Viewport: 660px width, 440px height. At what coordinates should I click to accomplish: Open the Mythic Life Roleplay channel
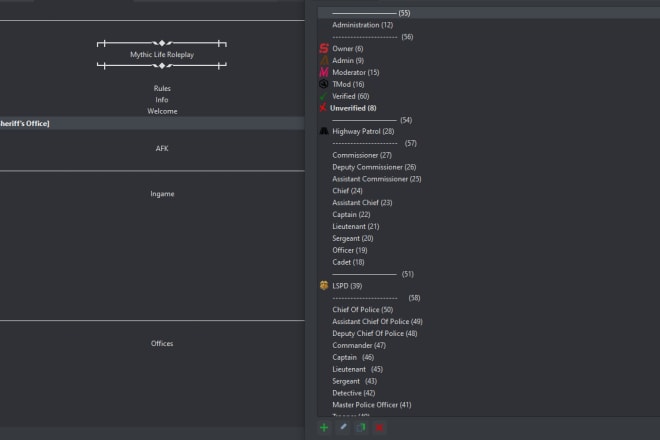click(162, 54)
